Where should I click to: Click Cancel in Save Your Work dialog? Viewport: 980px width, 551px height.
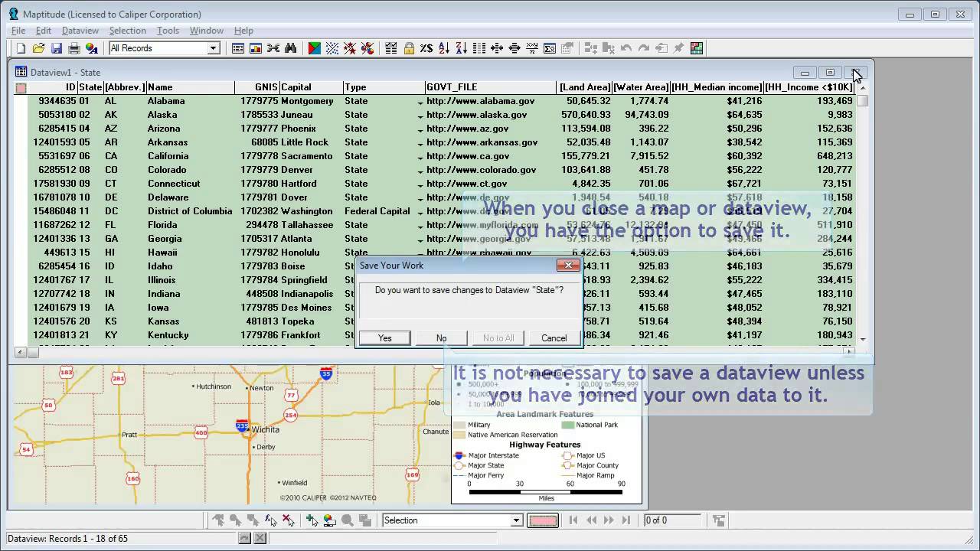tap(554, 338)
